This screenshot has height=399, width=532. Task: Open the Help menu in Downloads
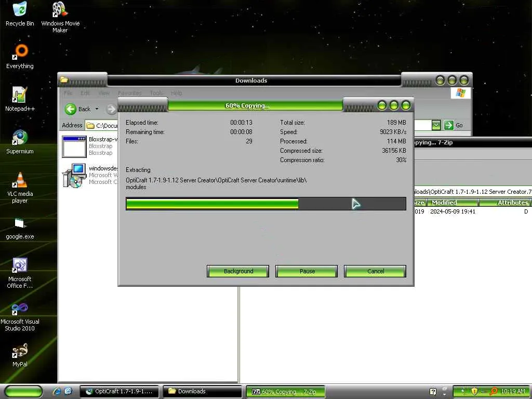176,93
